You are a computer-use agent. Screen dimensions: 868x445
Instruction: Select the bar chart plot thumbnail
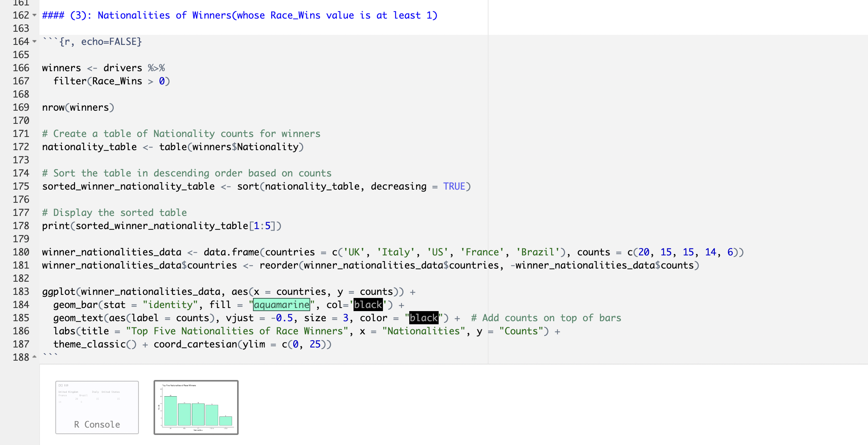196,407
